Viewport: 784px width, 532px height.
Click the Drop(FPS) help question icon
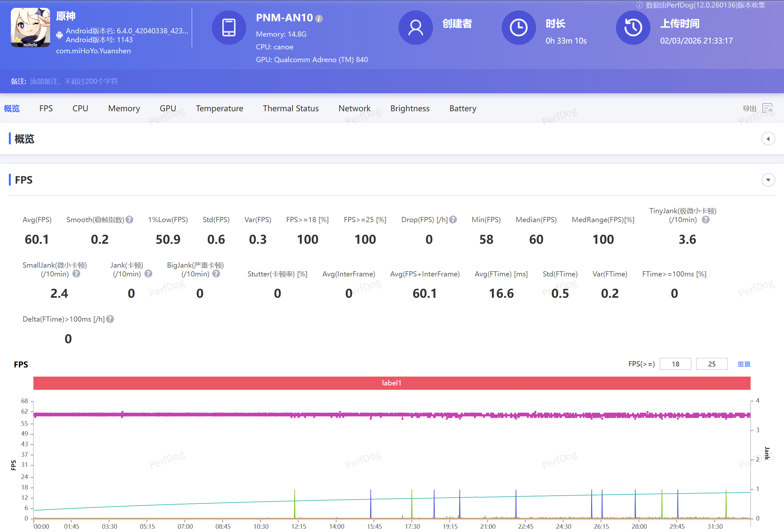tap(453, 220)
